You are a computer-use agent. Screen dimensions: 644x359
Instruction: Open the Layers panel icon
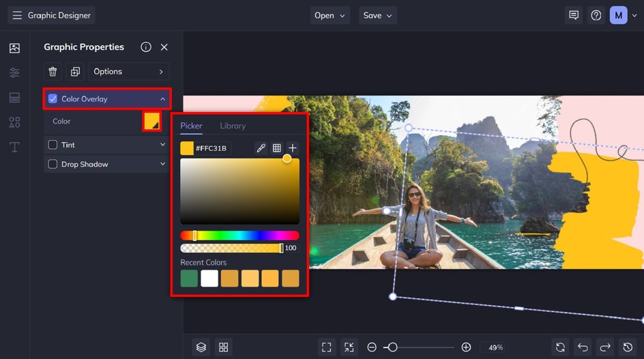point(201,347)
